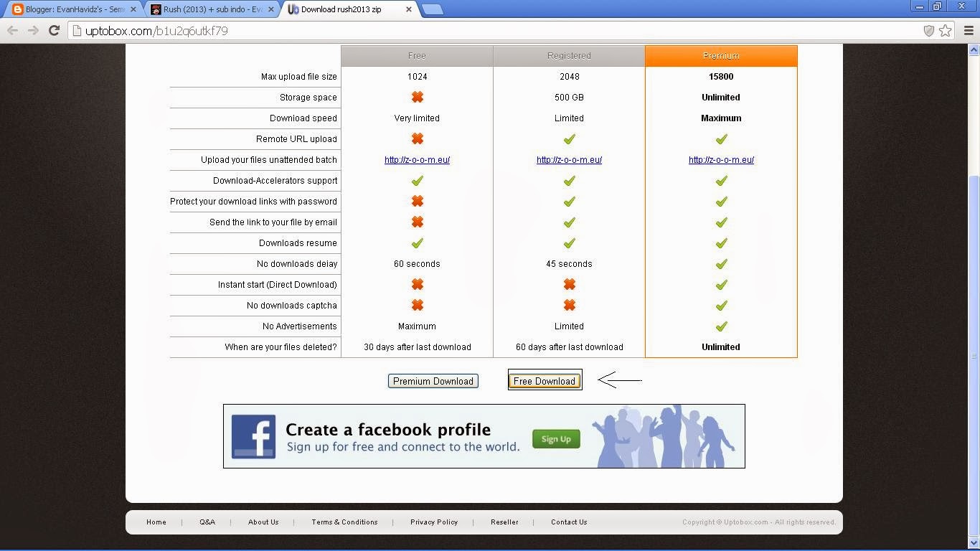Click the uptobox.com address bar
Image resolution: width=980 pixels, height=551 pixels.
pos(495,31)
